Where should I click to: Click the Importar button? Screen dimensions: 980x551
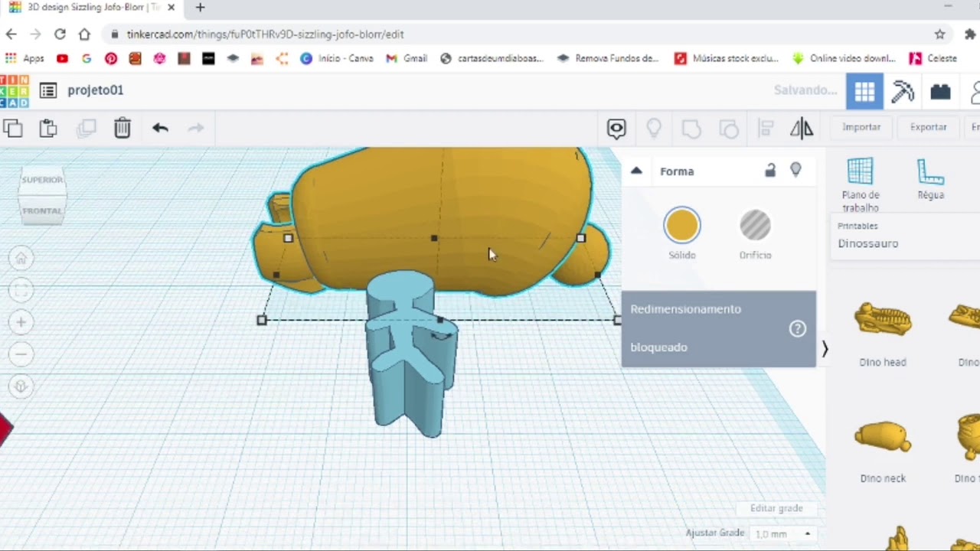(x=861, y=127)
